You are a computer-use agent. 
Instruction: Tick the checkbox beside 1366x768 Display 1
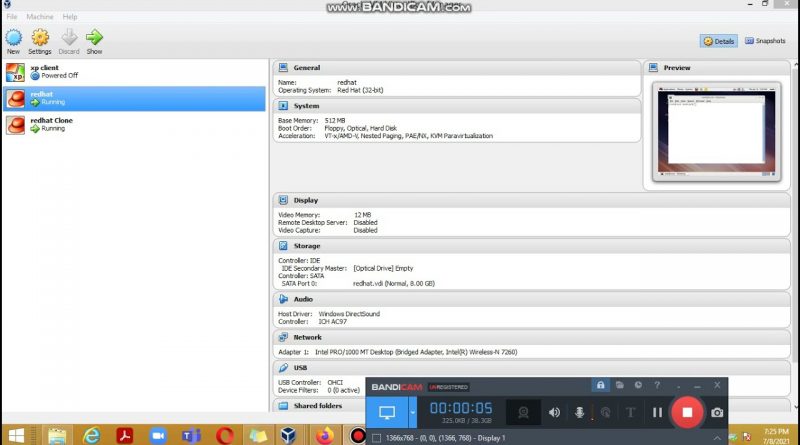coord(377,438)
